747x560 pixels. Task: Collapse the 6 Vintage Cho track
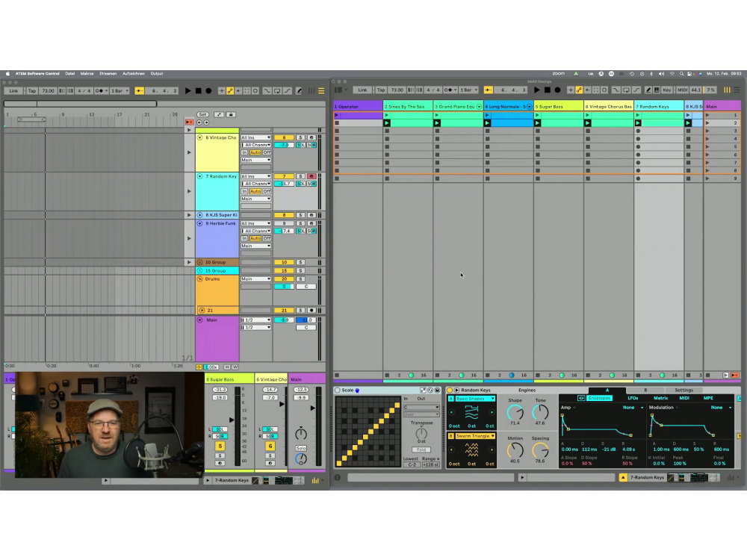199,137
